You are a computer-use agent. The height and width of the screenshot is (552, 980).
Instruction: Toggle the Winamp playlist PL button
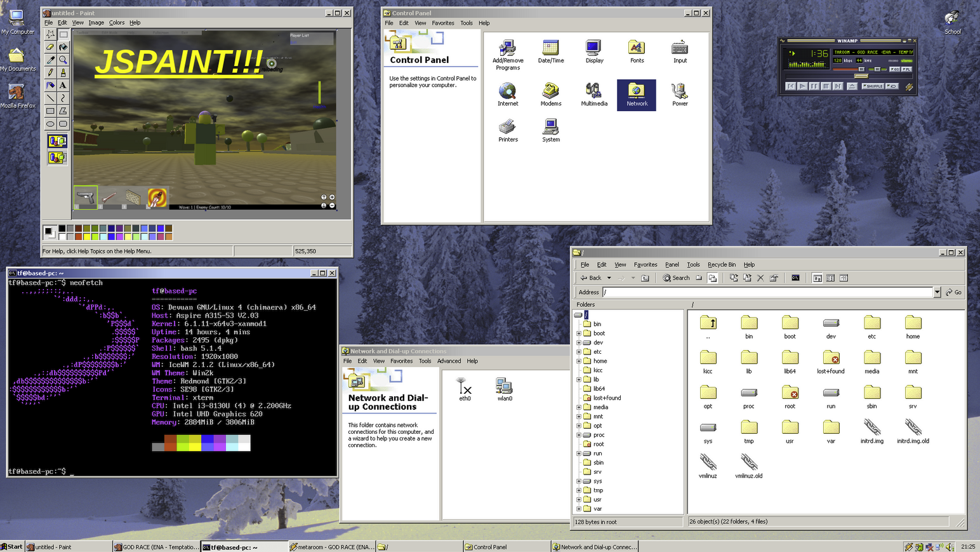pos(906,69)
